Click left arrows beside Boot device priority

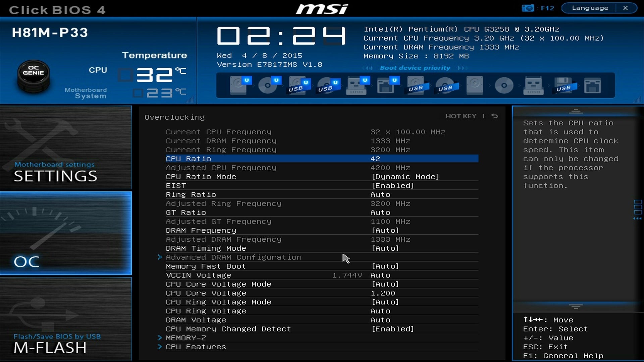coord(368,68)
